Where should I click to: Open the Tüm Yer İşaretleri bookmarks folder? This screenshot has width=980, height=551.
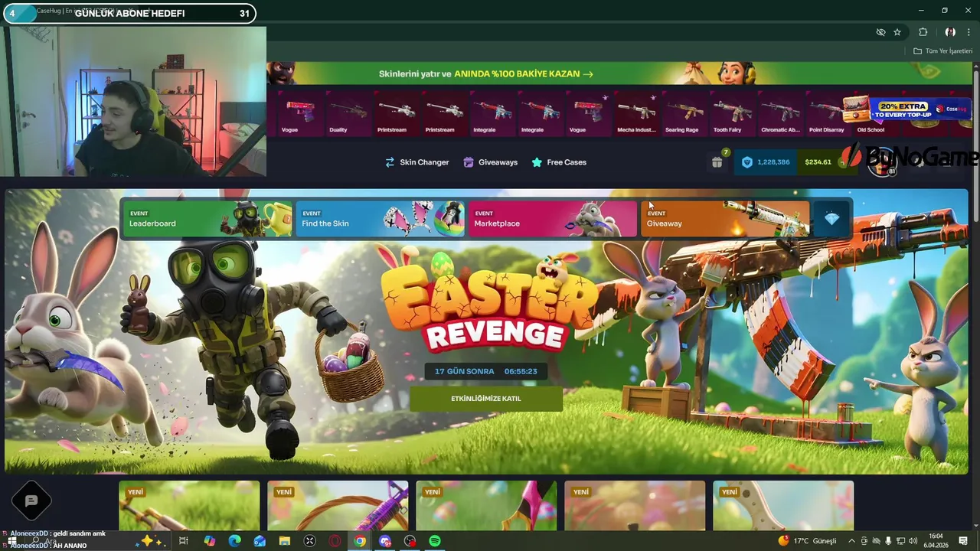942,51
